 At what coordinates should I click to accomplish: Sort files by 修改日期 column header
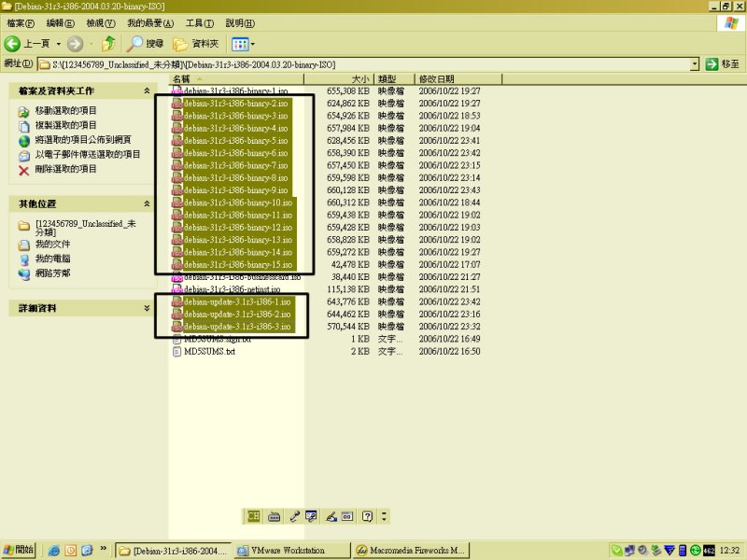437,79
